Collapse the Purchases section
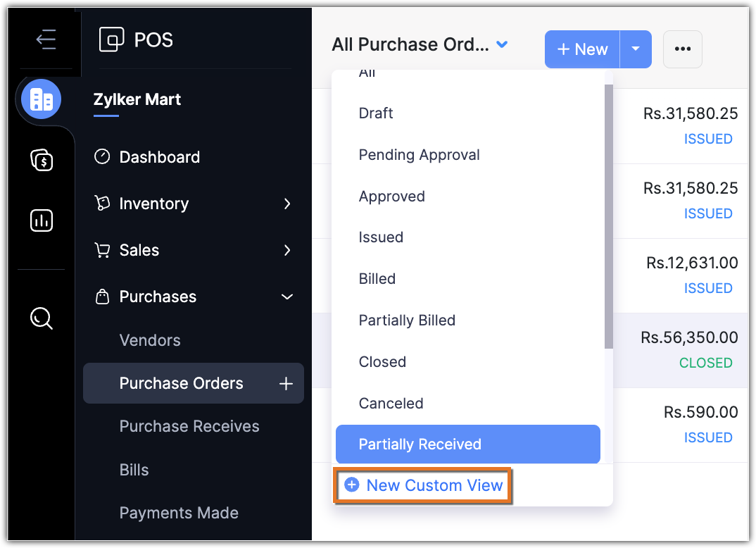This screenshot has height=548, width=756. pos(287,297)
